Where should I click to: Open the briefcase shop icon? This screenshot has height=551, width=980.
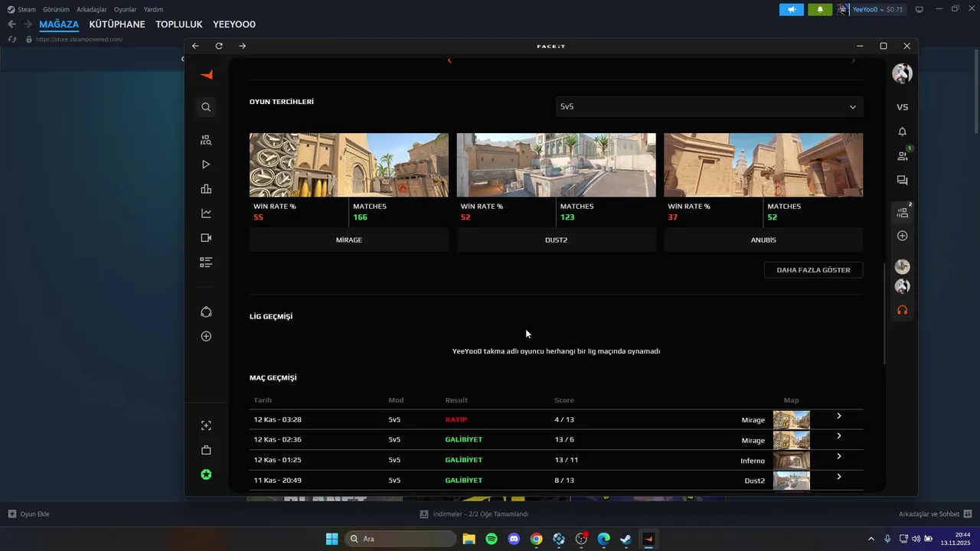(x=206, y=450)
